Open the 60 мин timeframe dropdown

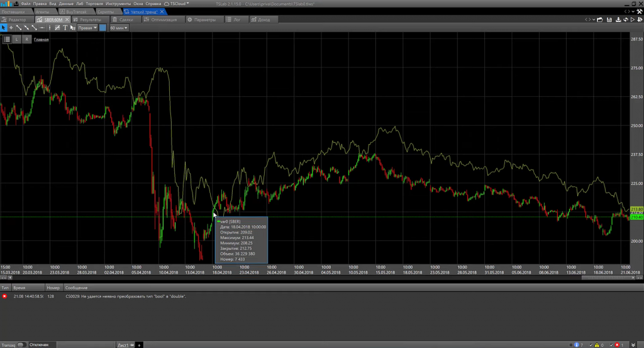(x=118, y=28)
